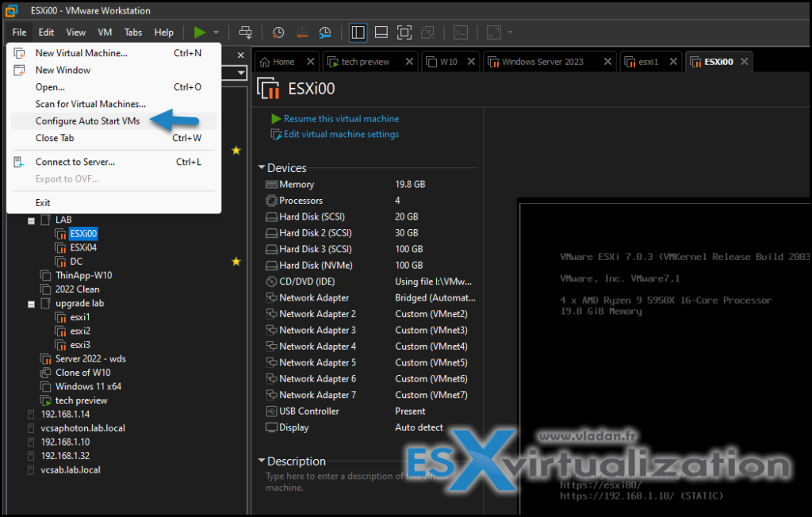The width and height of the screenshot is (812, 517).
Task: Show the thumbnail bar icon
Action: tap(381, 33)
